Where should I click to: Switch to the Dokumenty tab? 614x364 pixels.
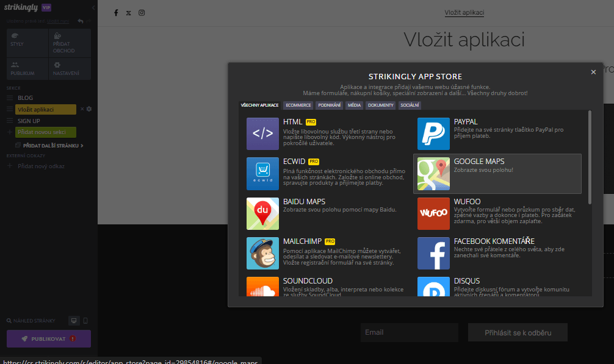coord(381,105)
